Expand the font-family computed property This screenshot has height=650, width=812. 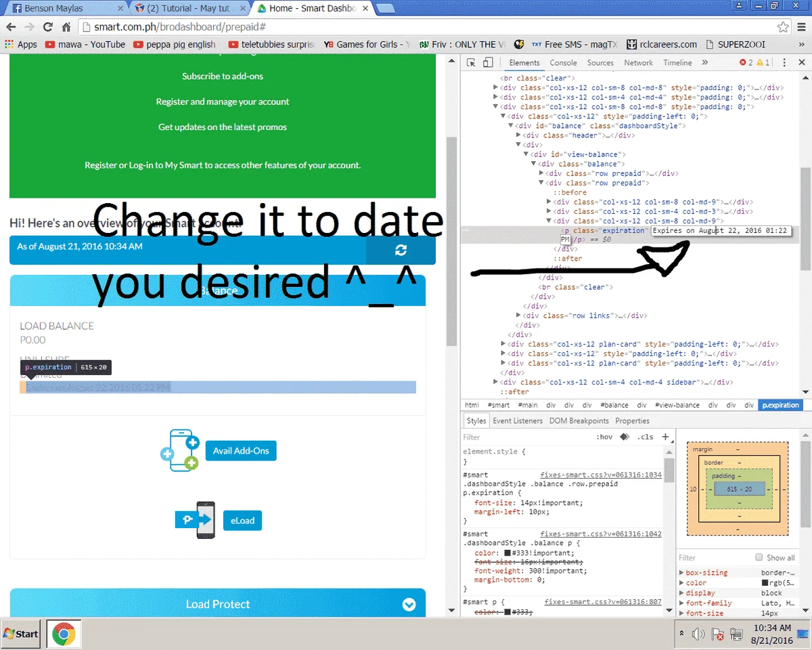click(x=681, y=603)
